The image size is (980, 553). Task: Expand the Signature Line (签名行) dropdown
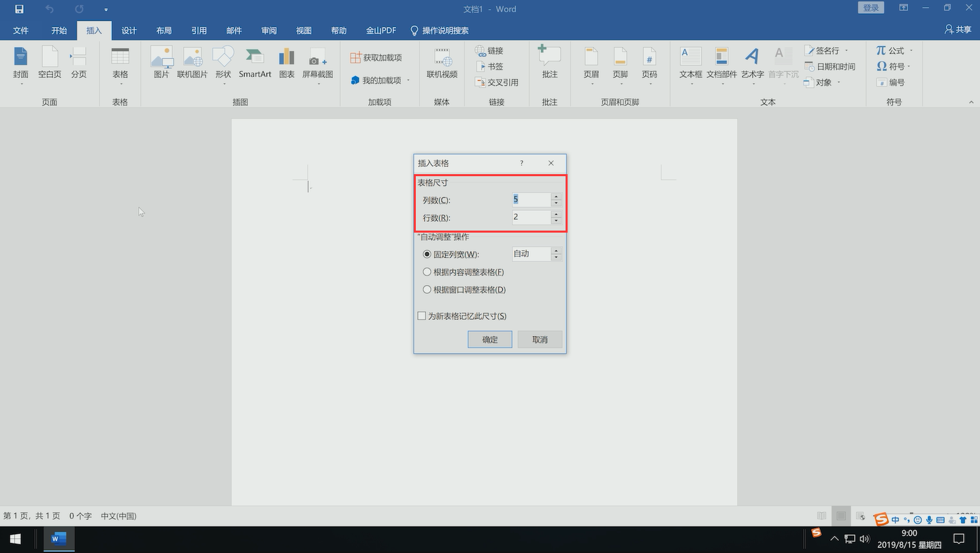[847, 51]
